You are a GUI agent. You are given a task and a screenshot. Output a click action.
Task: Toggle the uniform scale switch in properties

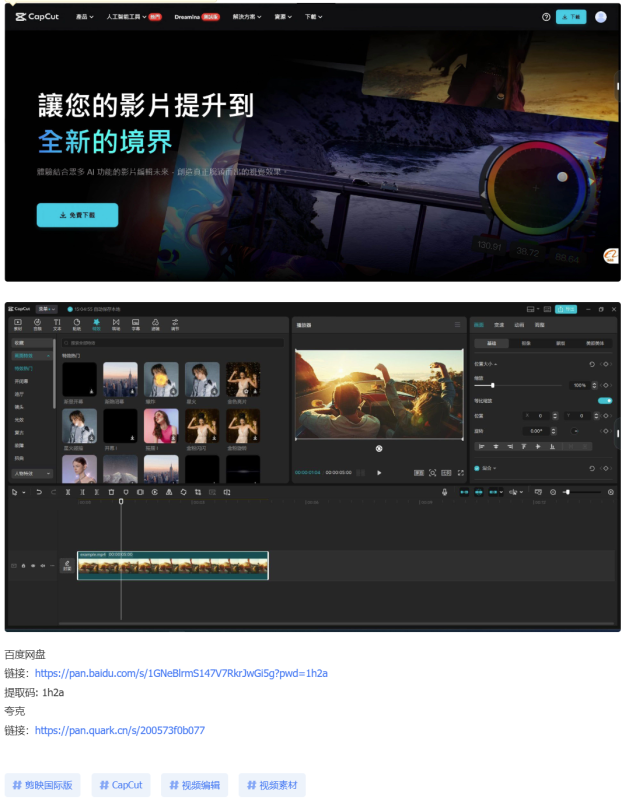604,400
